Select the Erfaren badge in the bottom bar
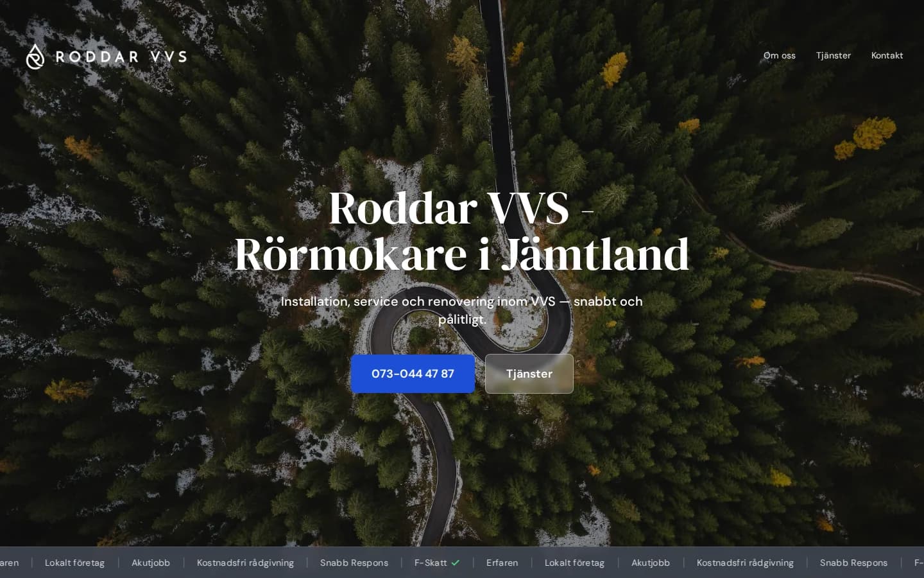Screen dimensions: 924x578 coord(502,563)
